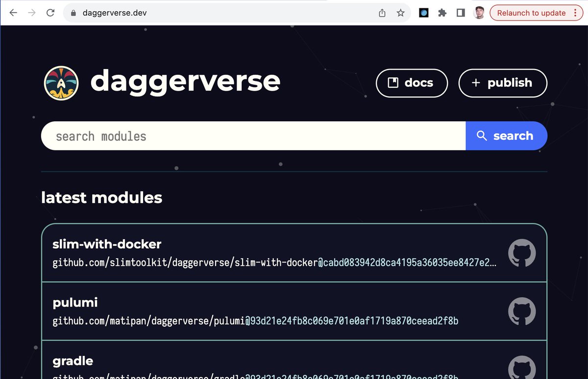Open GitHub icon for pulumi
Image resolution: width=588 pixels, height=379 pixels.
click(x=522, y=311)
